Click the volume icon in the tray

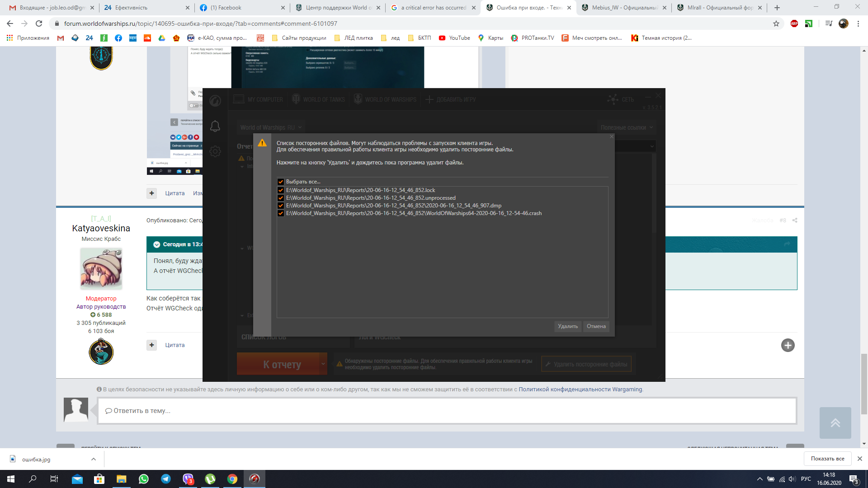792,479
